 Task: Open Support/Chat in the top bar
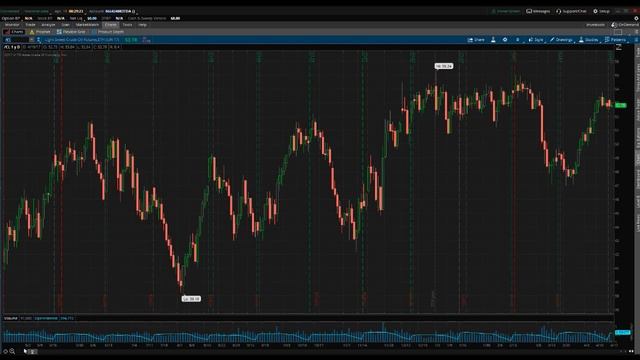click(x=571, y=11)
